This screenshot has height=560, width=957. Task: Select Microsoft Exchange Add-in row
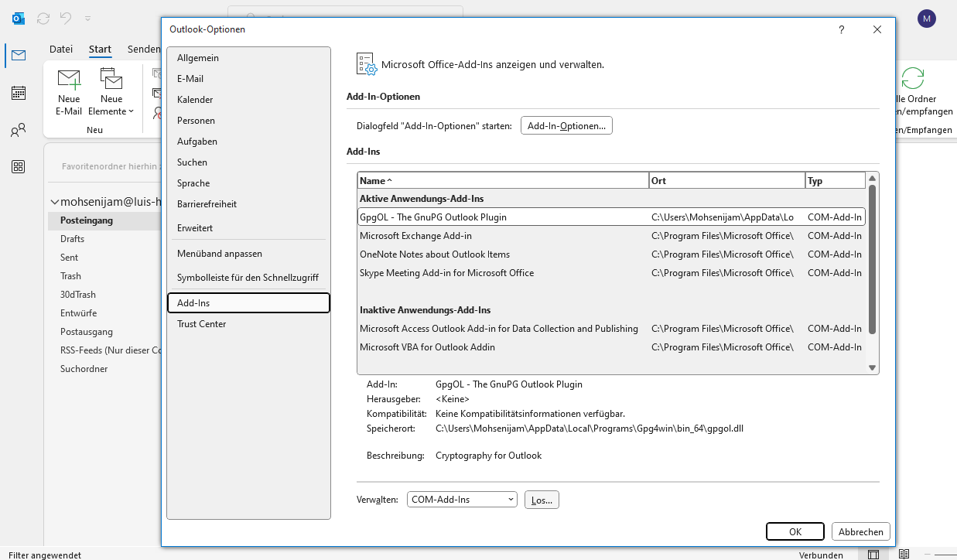(x=611, y=236)
